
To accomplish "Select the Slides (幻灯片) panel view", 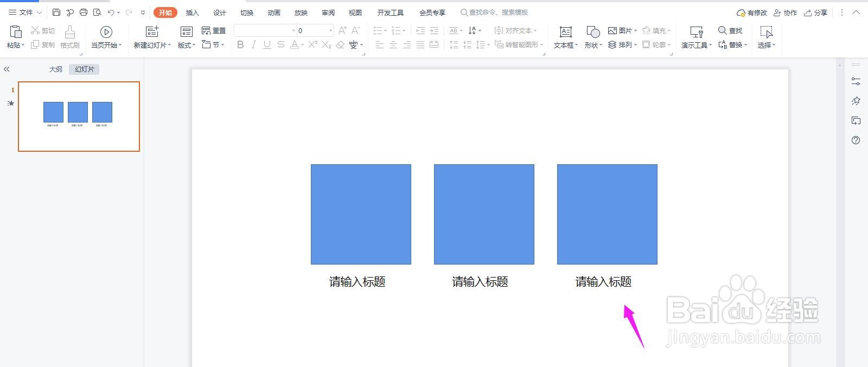I will [x=84, y=69].
